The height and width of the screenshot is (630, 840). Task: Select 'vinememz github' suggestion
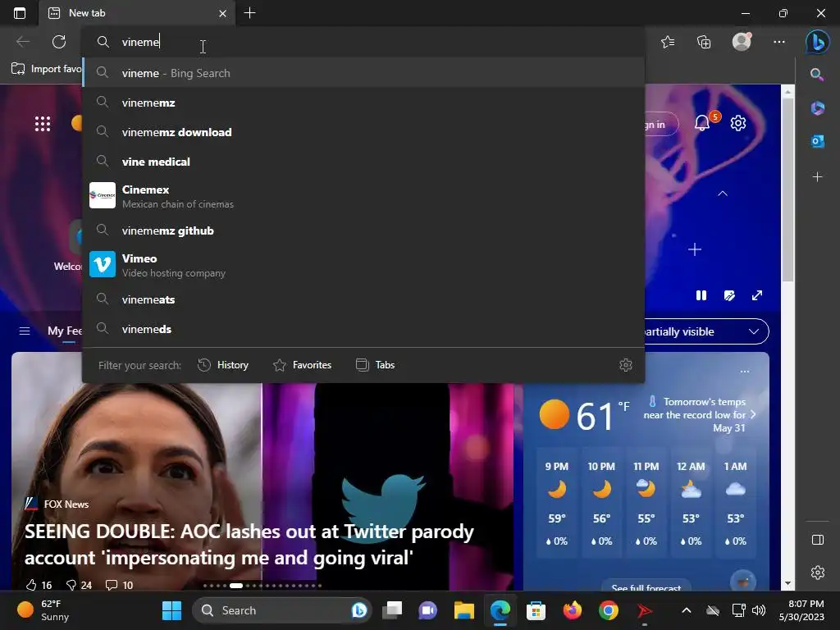pos(363,231)
